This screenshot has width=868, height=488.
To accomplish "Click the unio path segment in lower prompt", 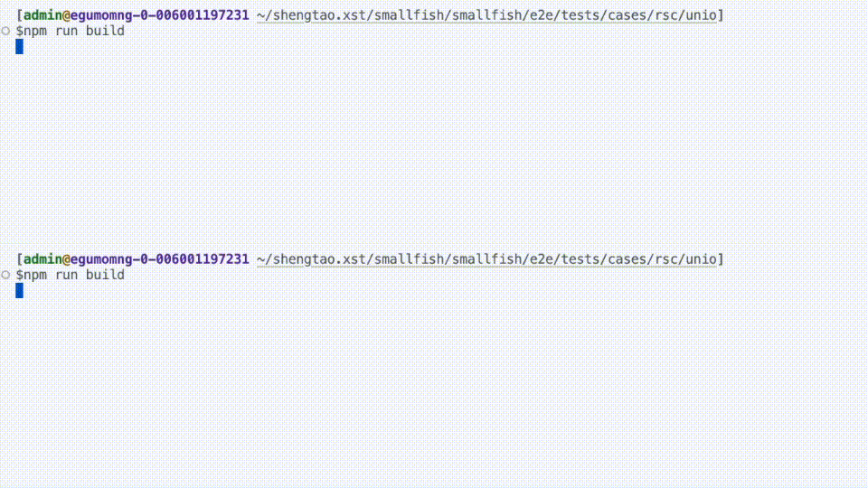I will click(x=701, y=259).
